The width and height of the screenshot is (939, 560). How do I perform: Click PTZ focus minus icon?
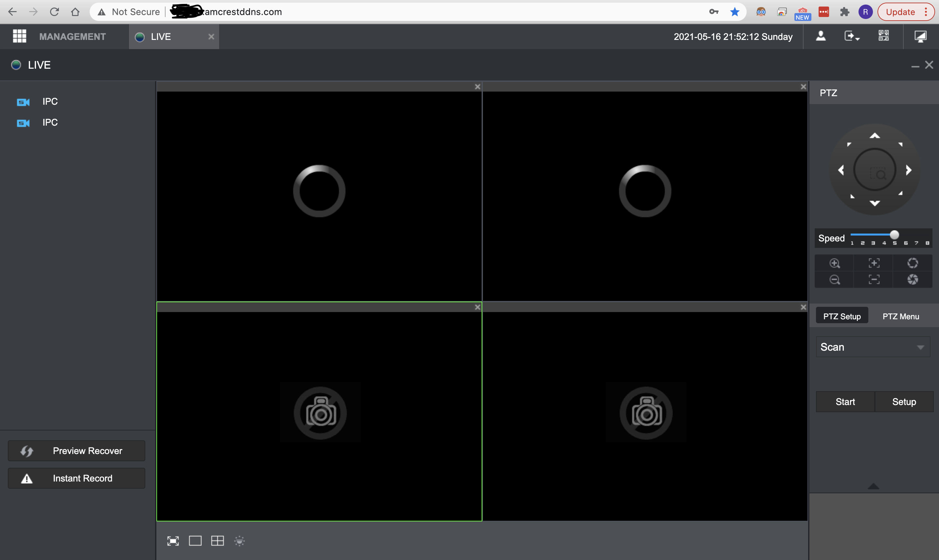[874, 280]
